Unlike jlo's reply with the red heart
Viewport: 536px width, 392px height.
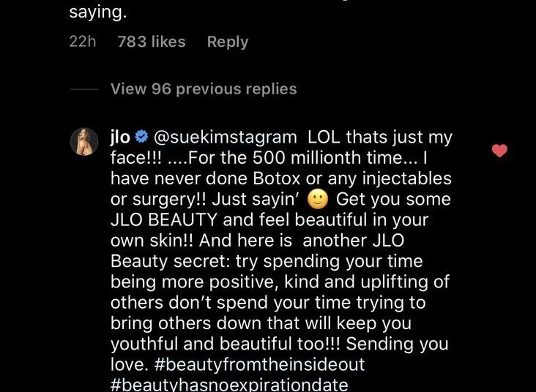coord(499,151)
